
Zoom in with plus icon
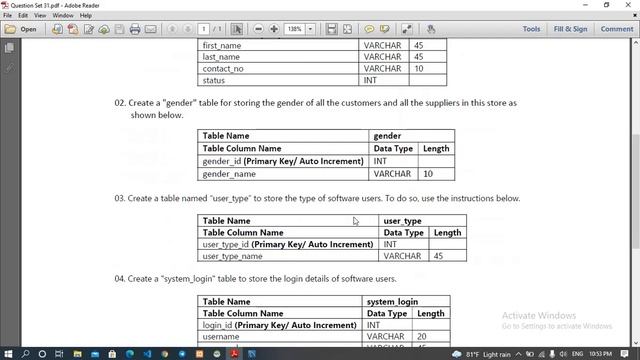pos(274,29)
